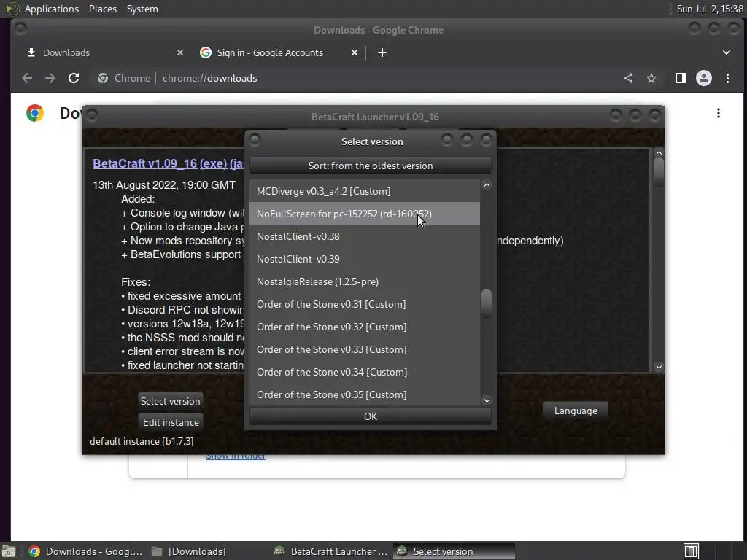The width and height of the screenshot is (747, 560).
Task: Select Order of the Stone v0.35 [Custom]
Action: (x=365, y=394)
